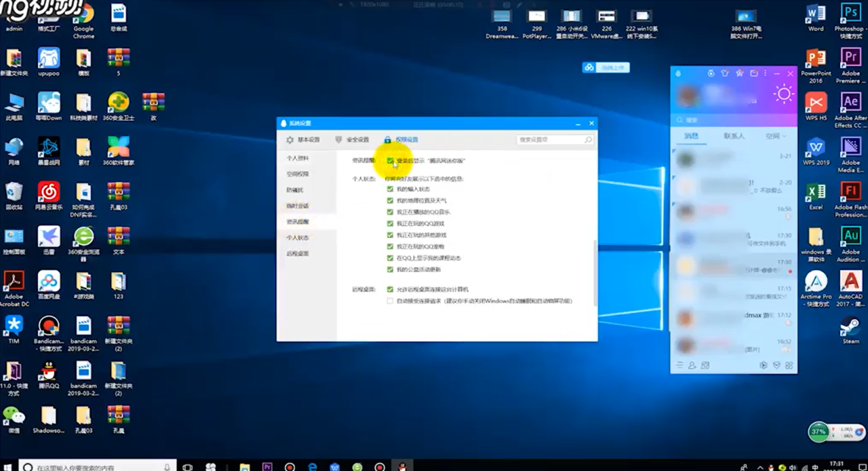Open Adobe Acrobat DC desktop icon

point(14,289)
